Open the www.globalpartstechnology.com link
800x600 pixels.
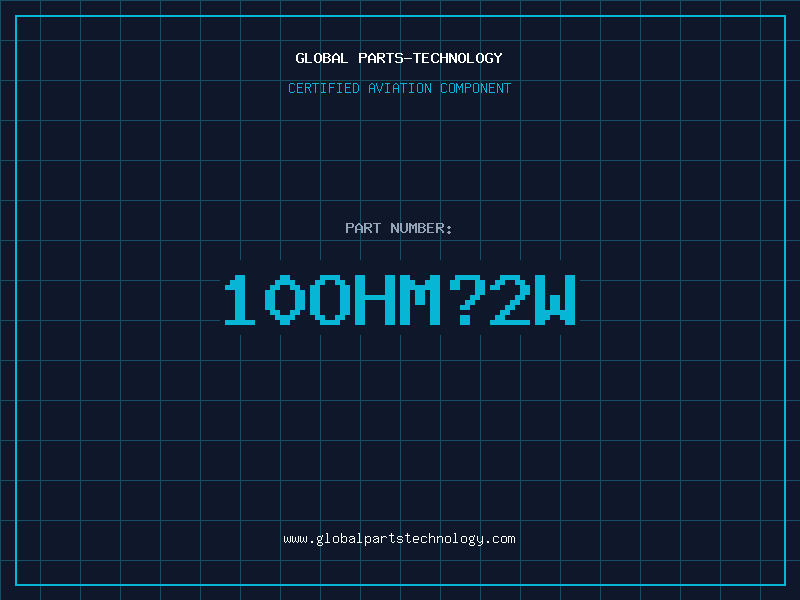click(x=399, y=539)
